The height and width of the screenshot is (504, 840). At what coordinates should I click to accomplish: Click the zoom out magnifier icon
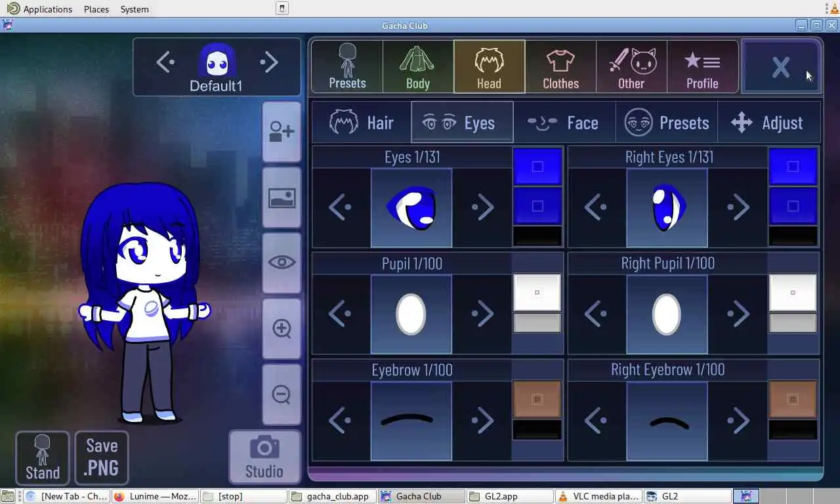pyautogui.click(x=282, y=394)
